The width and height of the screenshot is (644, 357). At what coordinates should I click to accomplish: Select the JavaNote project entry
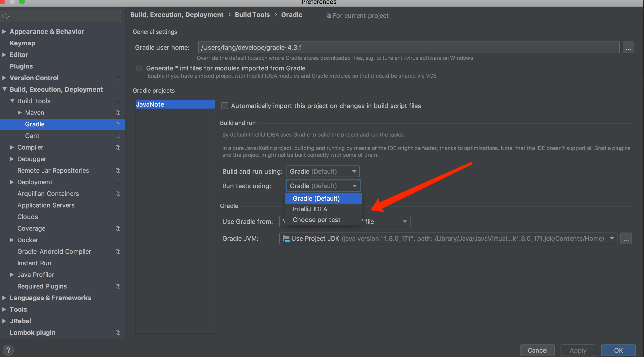[x=150, y=104]
